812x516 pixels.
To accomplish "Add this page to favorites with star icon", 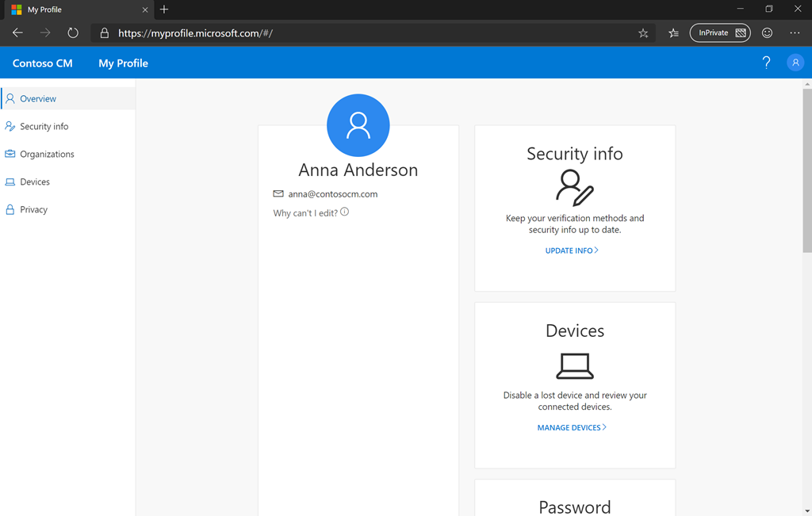I will pos(643,33).
